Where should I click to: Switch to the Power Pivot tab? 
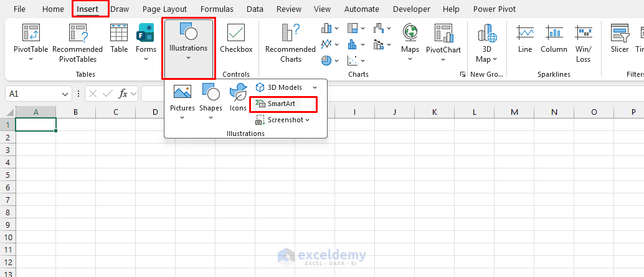[x=495, y=9]
